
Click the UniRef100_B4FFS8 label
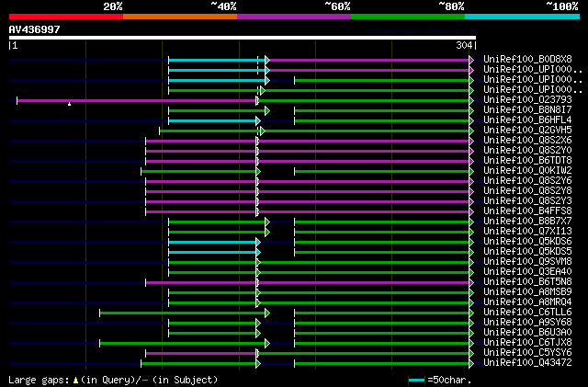tap(527, 211)
